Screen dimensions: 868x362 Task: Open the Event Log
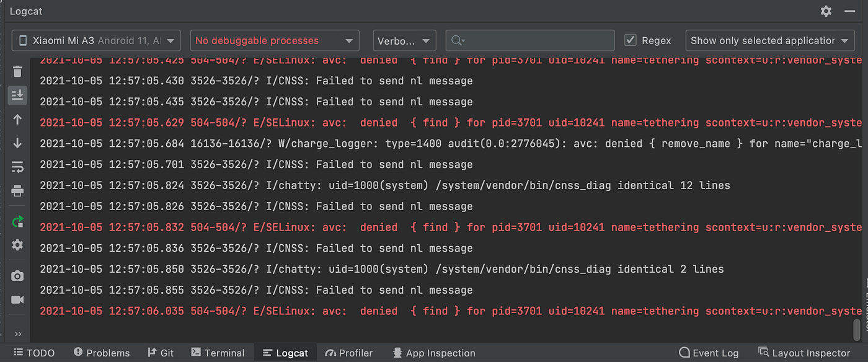pyautogui.click(x=708, y=352)
